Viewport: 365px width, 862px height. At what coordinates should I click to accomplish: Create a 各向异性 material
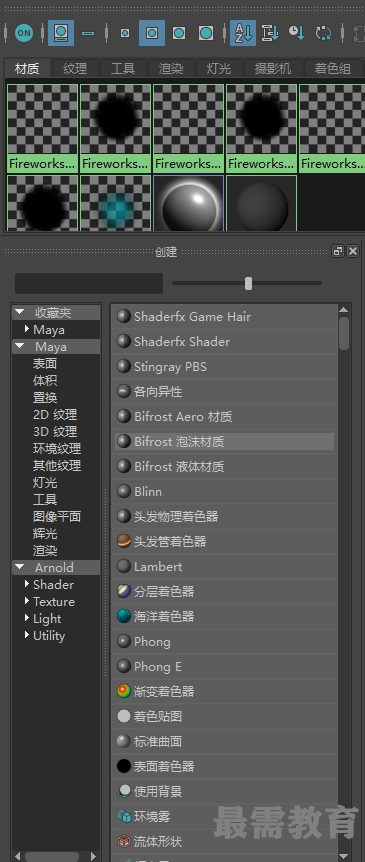coord(225,391)
